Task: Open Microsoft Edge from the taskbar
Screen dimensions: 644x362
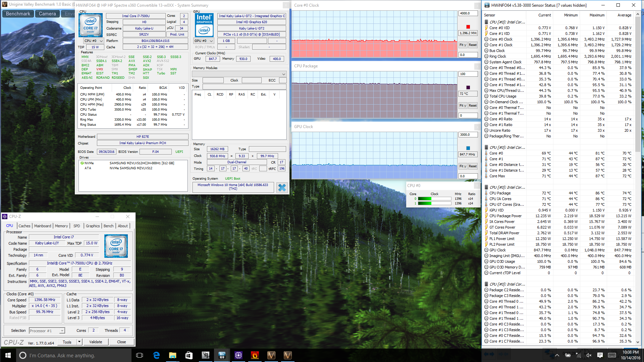Action: (x=156, y=355)
